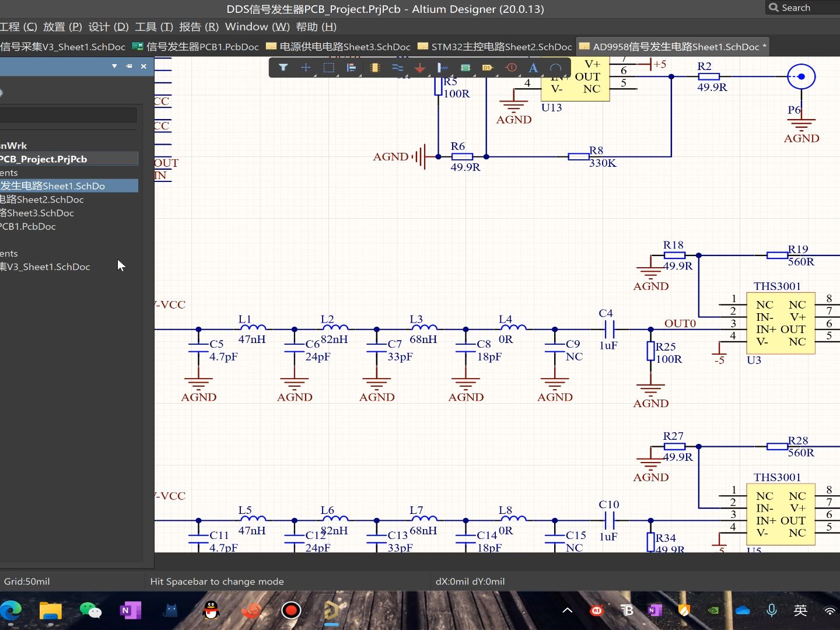
Task: Click connector P6 circle symbol
Action: tap(801, 76)
